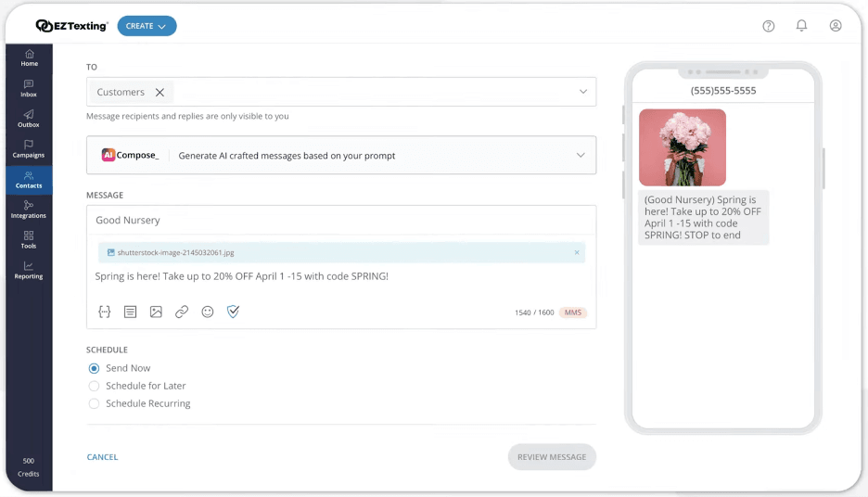Insert a link with link icon
This screenshot has height=497, width=868.
[x=182, y=312]
